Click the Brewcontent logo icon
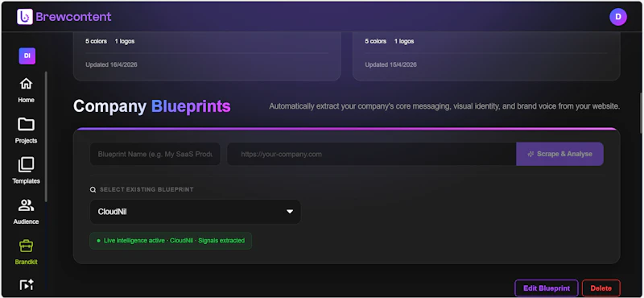 25,17
